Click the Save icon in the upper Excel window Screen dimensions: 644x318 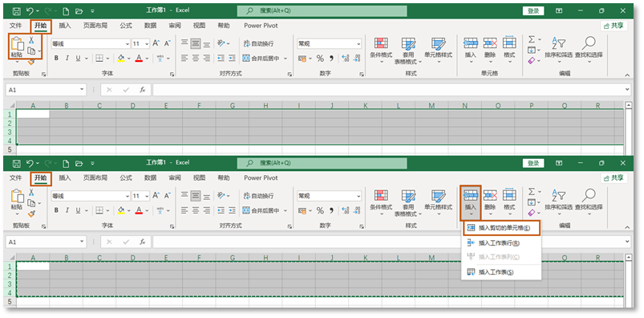pyautogui.click(x=16, y=10)
